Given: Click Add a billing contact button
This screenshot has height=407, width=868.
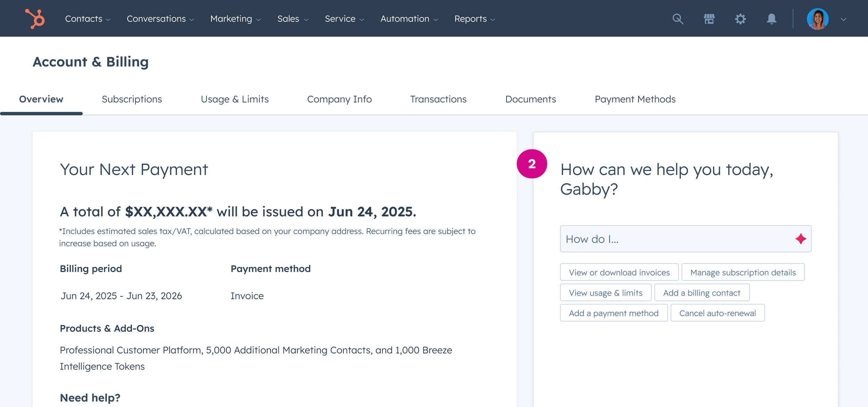Looking at the screenshot, I should coord(702,293).
